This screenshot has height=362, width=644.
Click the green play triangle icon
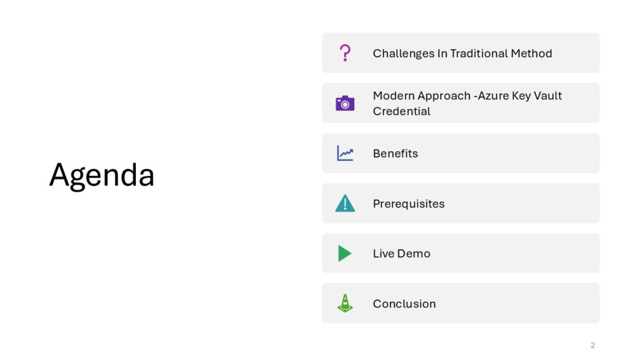[345, 253]
